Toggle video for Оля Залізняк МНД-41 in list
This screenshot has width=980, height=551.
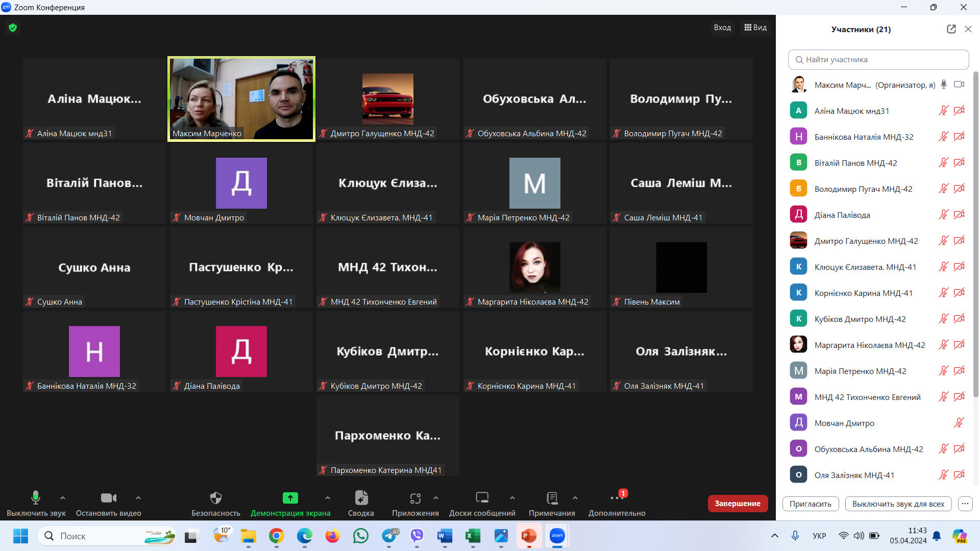[959, 475]
